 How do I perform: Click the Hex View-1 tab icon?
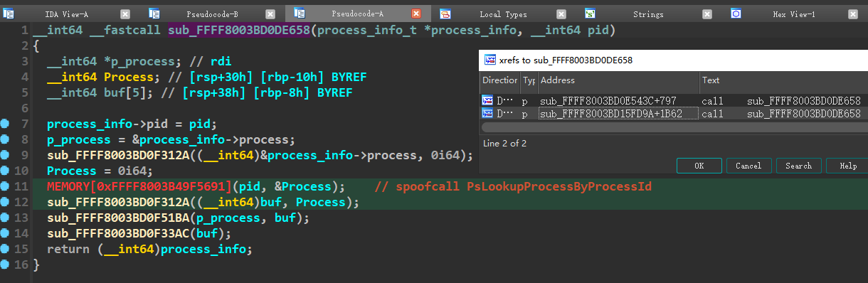pyautogui.click(x=736, y=14)
